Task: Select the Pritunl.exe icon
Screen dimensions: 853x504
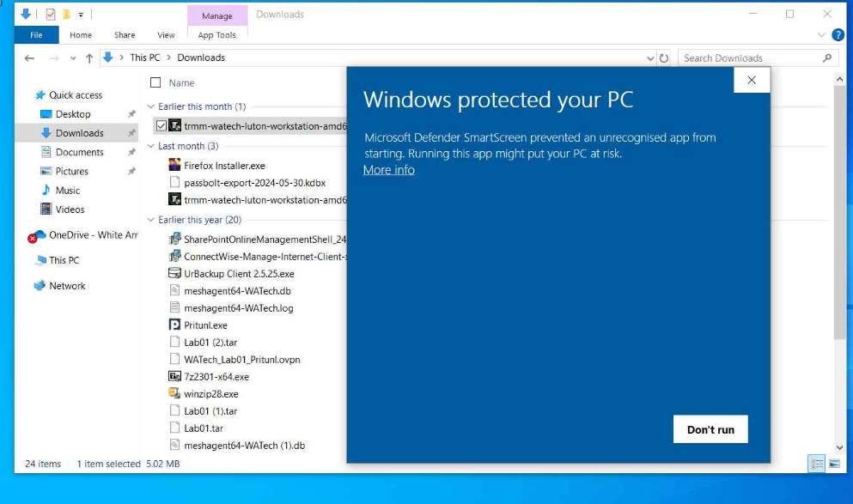Action: (x=174, y=325)
